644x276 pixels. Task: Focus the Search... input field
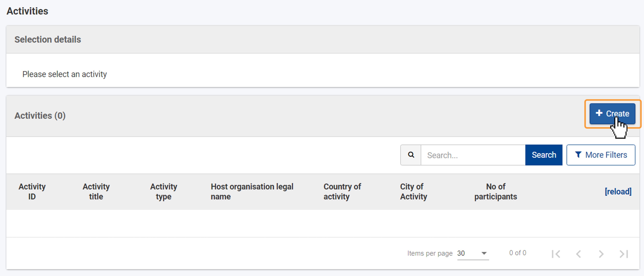point(473,155)
